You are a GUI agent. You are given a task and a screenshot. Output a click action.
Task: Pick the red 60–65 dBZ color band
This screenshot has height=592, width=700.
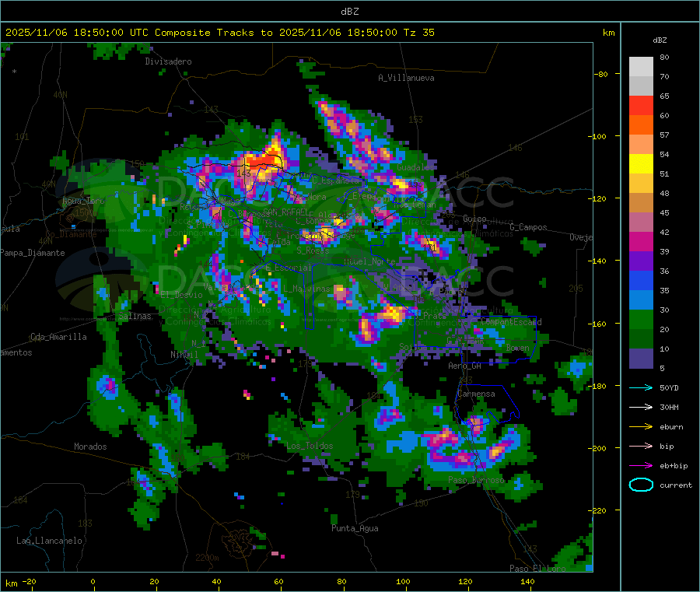[641, 106]
